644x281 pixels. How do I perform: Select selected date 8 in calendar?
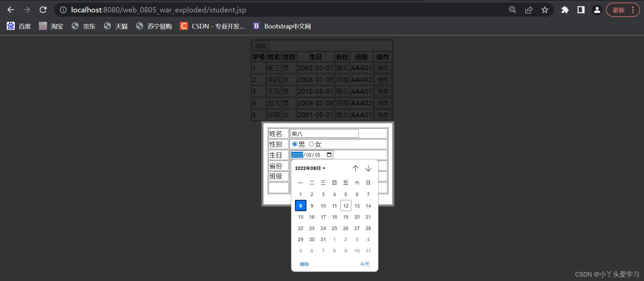tap(301, 206)
